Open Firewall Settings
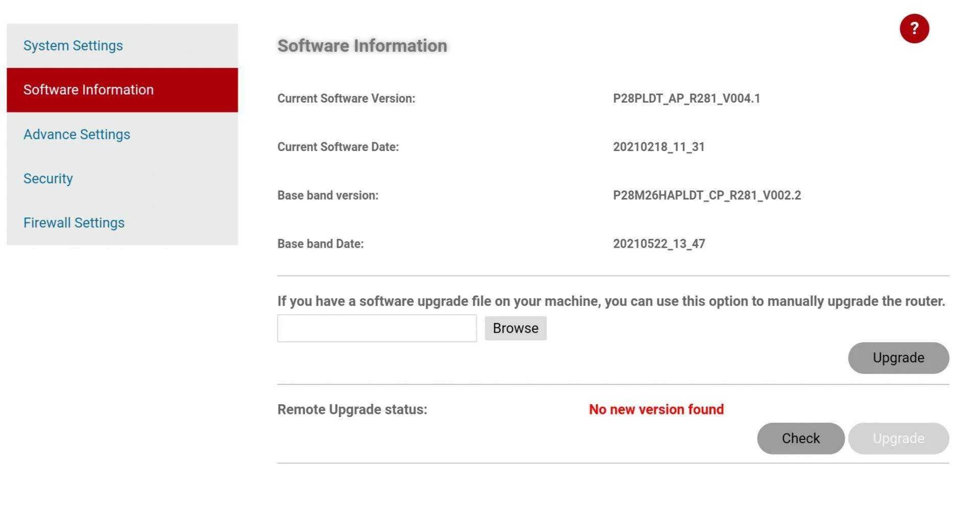The image size is (980, 513). pos(122,223)
